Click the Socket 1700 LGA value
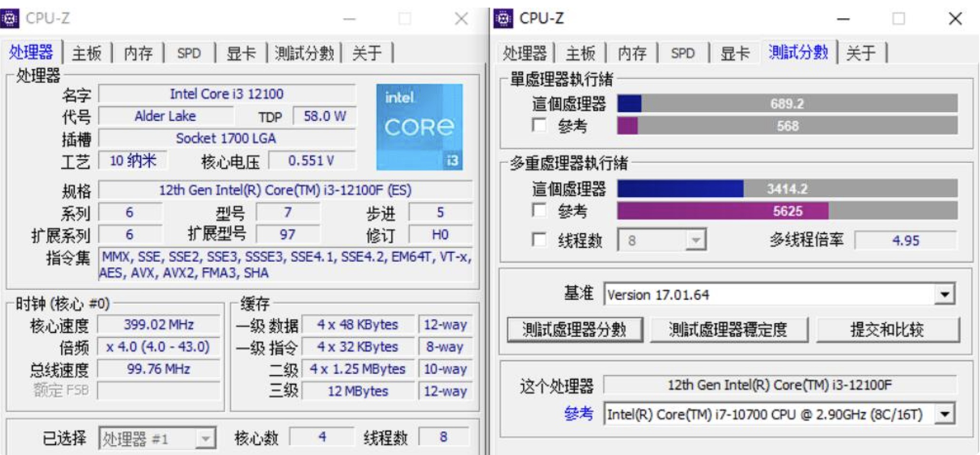This screenshot has width=980, height=455. coord(227,138)
